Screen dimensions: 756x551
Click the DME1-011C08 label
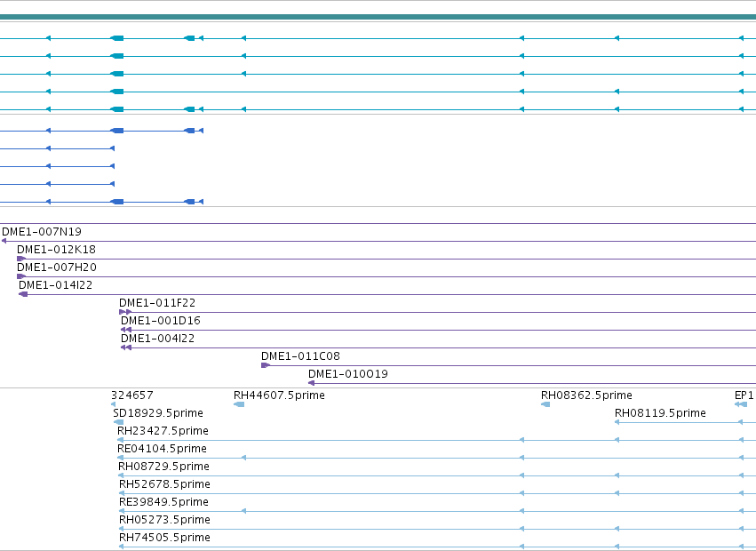click(300, 356)
